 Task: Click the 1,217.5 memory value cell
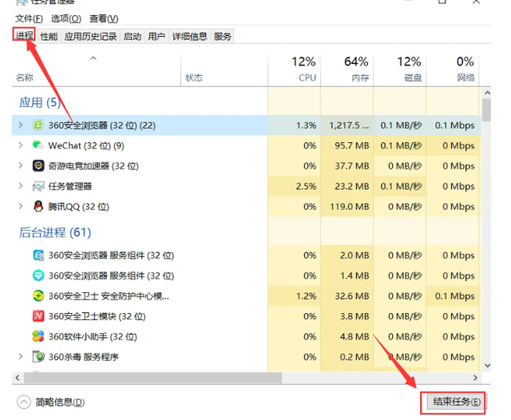pyautogui.click(x=347, y=125)
